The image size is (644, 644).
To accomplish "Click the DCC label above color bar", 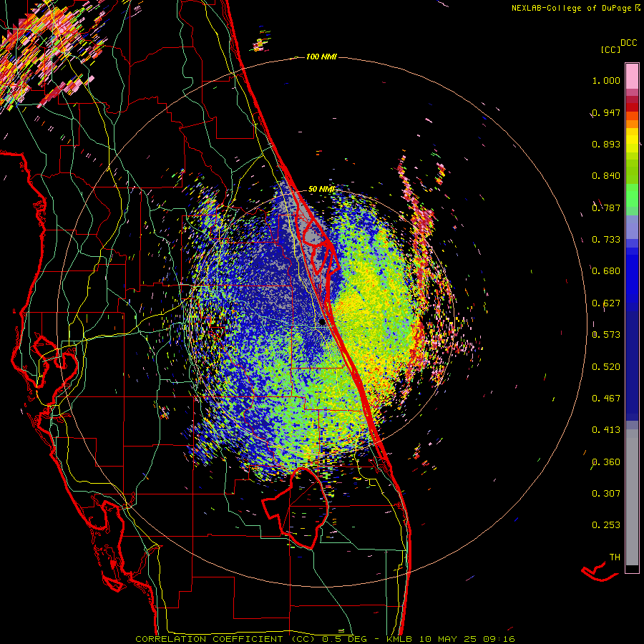I will 628,43.
